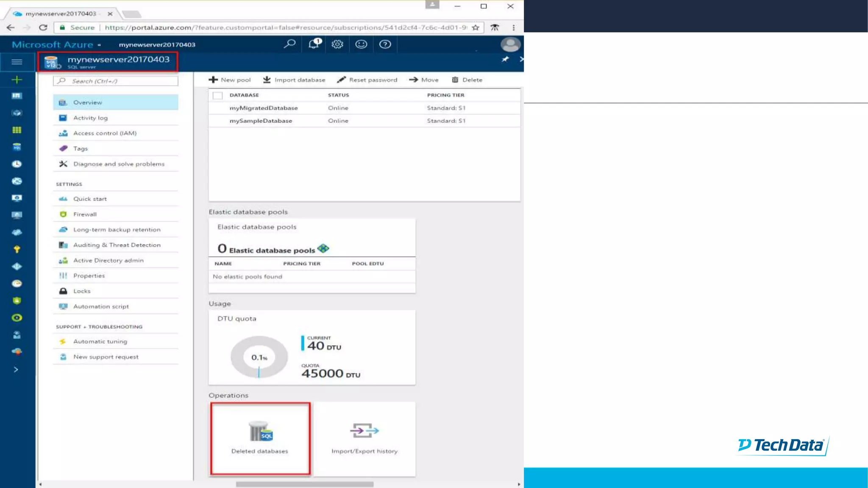This screenshot has height=488, width=868.
Task: Click the browser back arrow
Action: click(11, 28)
